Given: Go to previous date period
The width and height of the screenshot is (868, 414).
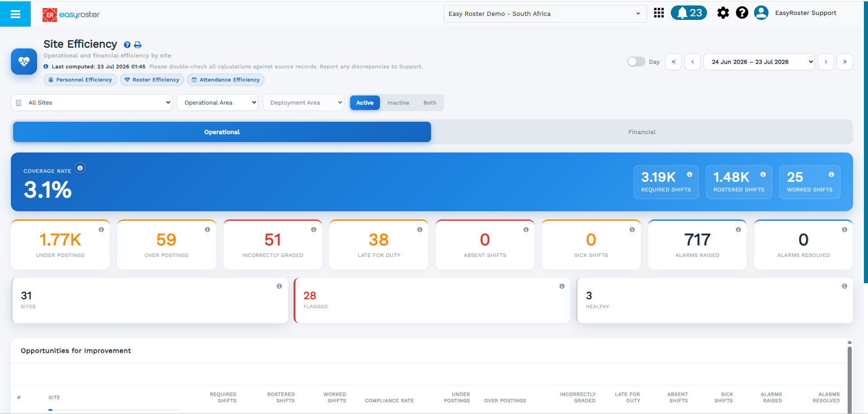Looking at the screenshot, I should pos(693,62).
